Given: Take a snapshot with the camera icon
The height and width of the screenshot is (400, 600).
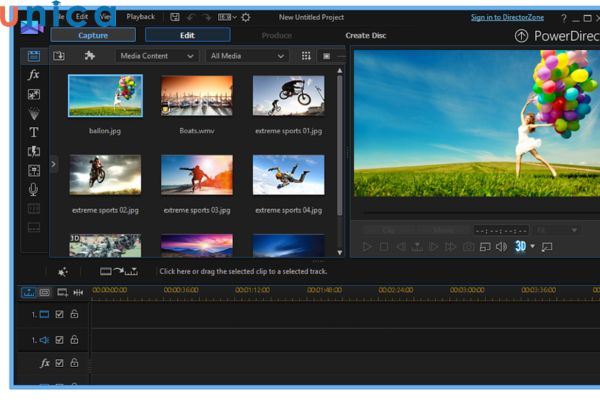Looking at the screenshot, I should (x=468, y=247).
